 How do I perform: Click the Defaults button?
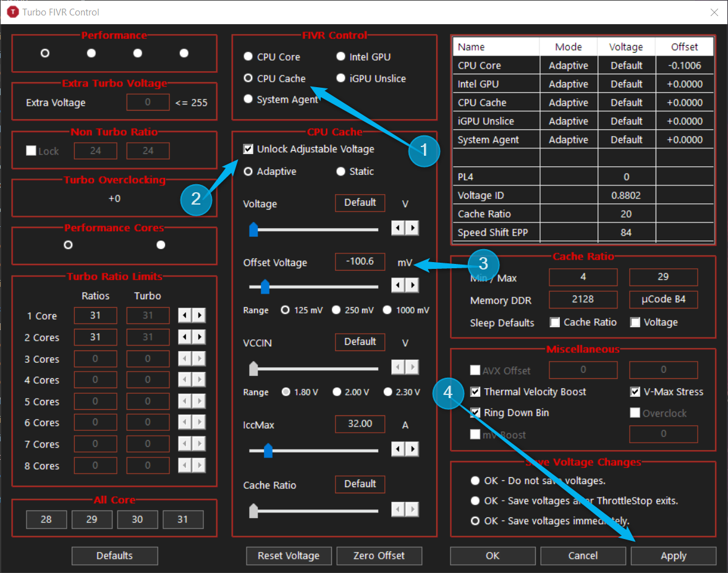[x=114, y=556]
